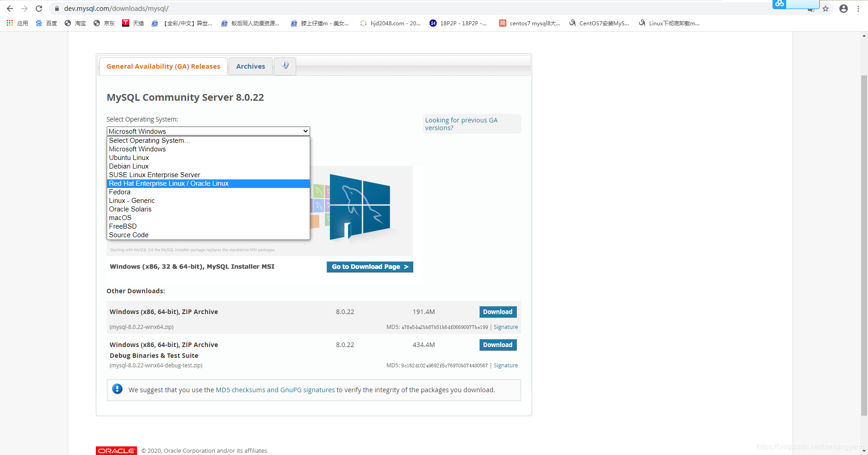This screenshot has width=868, height=455.
Task: Go back to previous page
Action: point(10,9)
